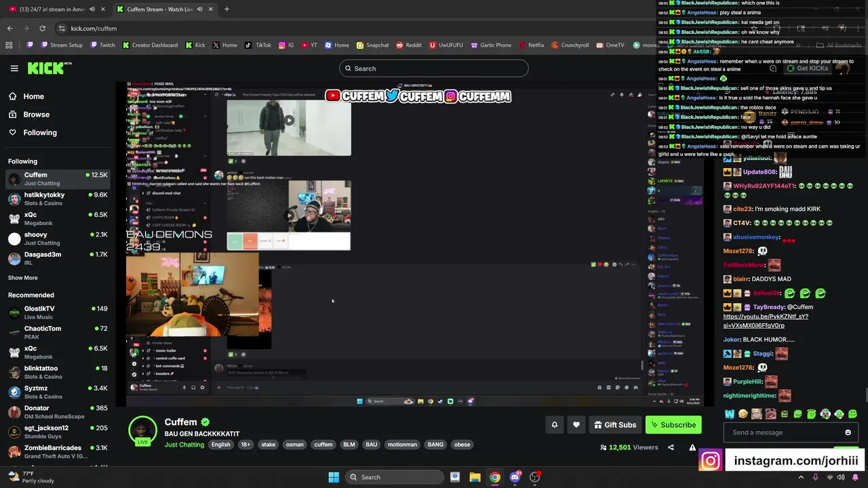
Task: Open recommended channel blinktattoo
Action: (x=57, y=372)
